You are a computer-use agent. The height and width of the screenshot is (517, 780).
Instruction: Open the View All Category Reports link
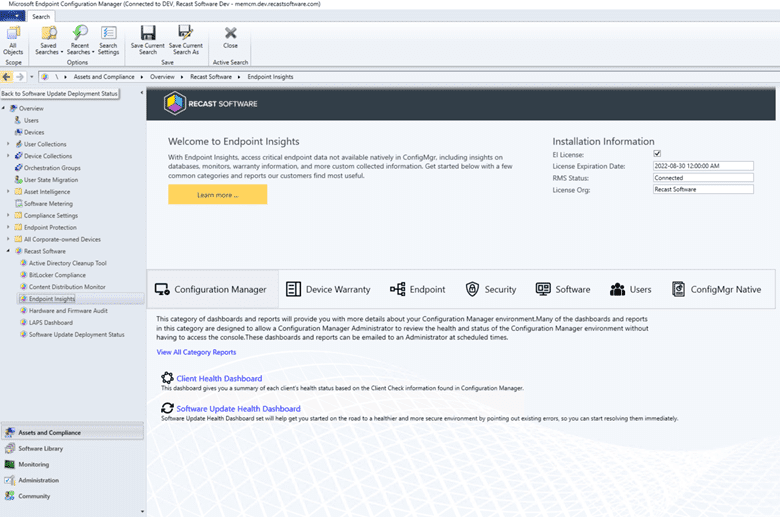click(196, 352)
